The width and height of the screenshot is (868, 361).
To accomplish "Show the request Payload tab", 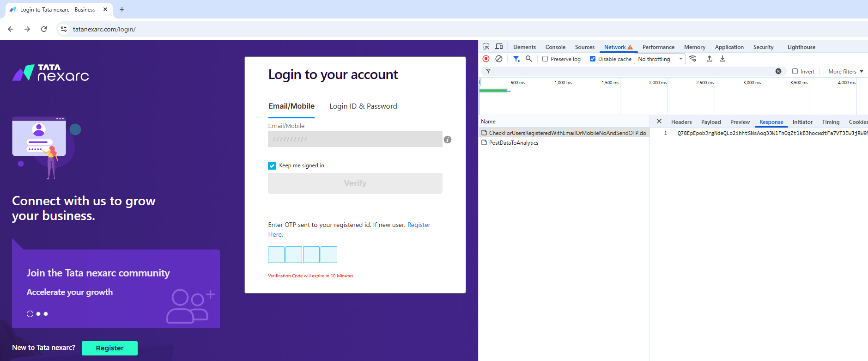I will (x=711, y=122).
